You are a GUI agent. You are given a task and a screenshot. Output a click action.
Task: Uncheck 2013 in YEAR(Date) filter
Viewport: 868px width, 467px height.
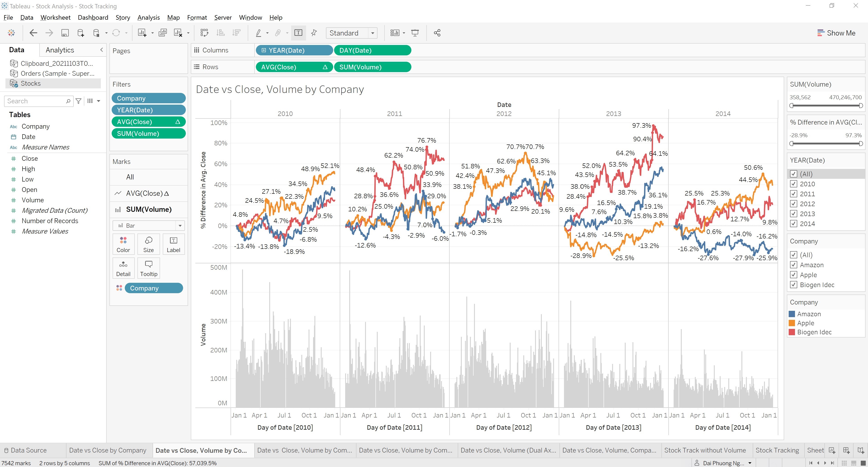(794, 214)
